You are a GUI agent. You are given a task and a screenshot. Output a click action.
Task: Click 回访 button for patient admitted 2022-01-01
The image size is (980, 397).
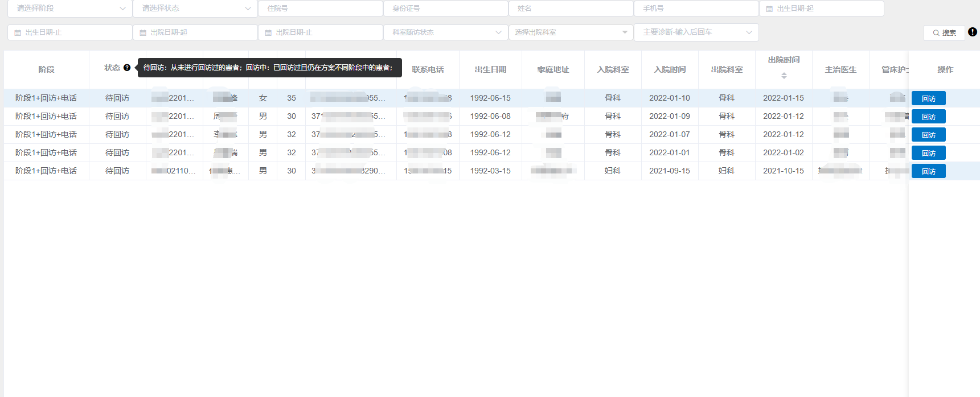pyautogui.click(x=928, y=153)
